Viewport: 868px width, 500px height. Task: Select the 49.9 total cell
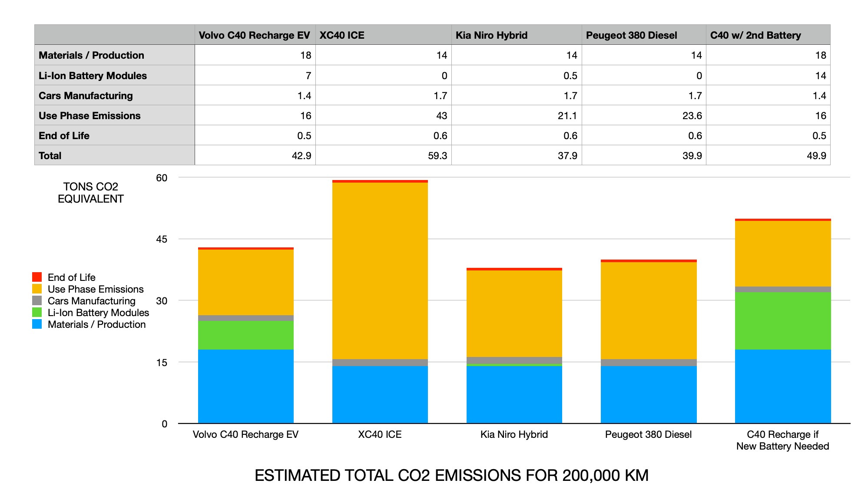(768, 155)
